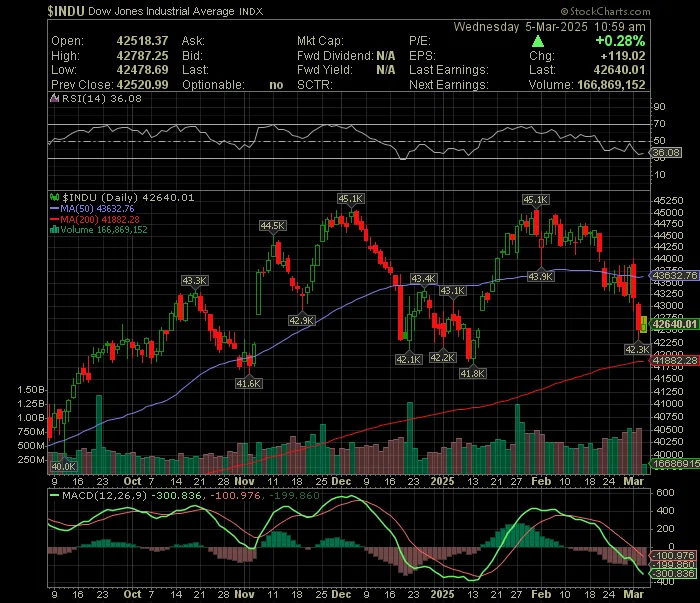Click the 42640.01 price-axis tag
The width and height of the screenshot is (700, 603).
tap(673, 324)
